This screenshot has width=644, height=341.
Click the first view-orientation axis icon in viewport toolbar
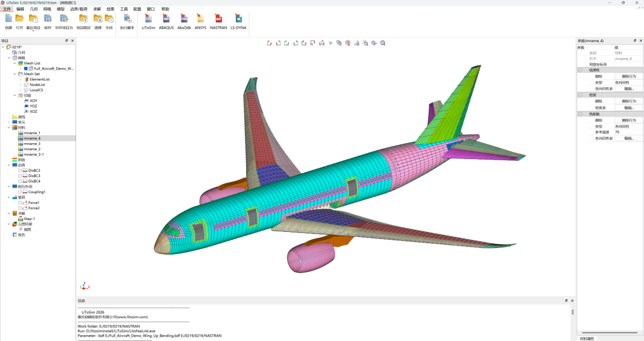point(270,43)
